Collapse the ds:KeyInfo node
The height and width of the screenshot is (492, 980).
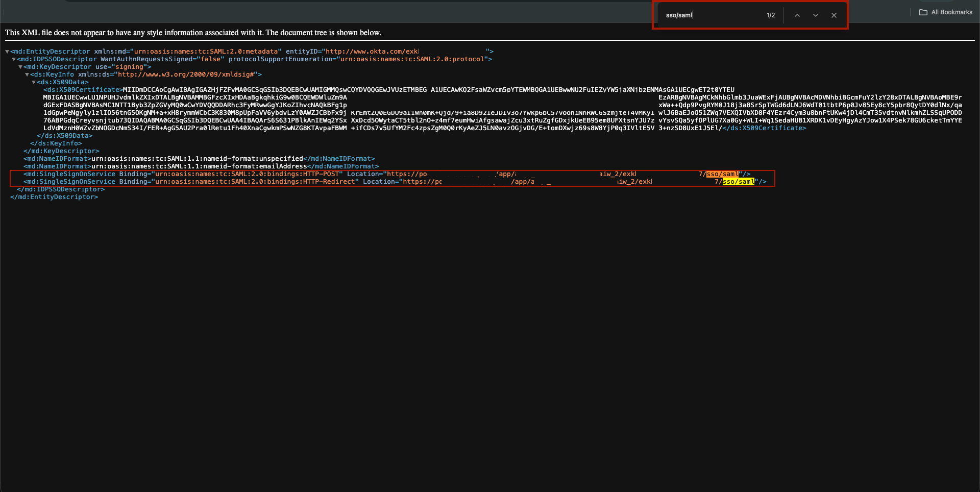click(27, 75)
